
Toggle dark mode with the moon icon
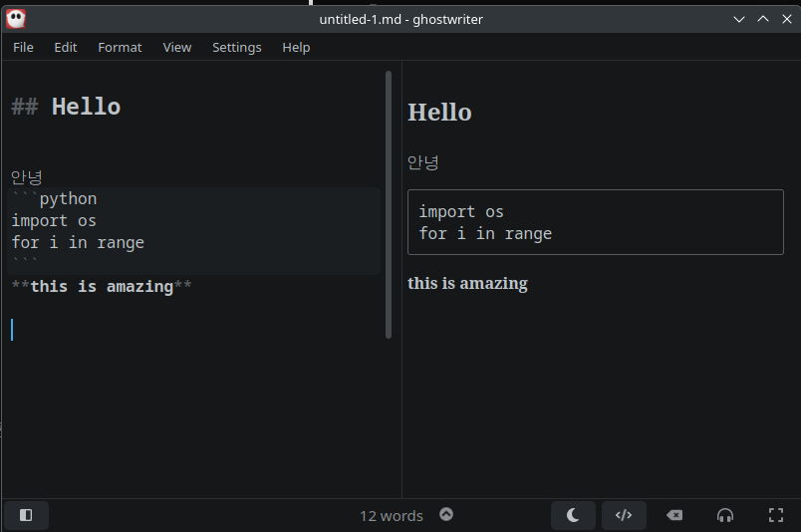click(573, 515)
